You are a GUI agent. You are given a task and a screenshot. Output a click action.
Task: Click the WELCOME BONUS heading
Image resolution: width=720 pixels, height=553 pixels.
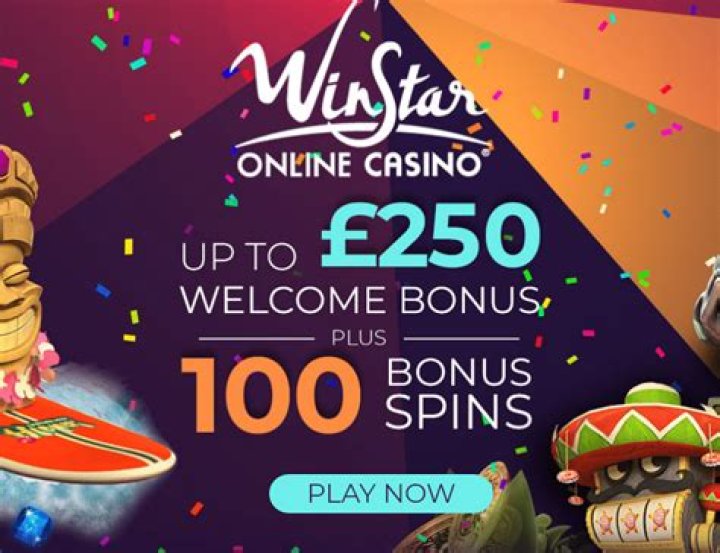360,300
